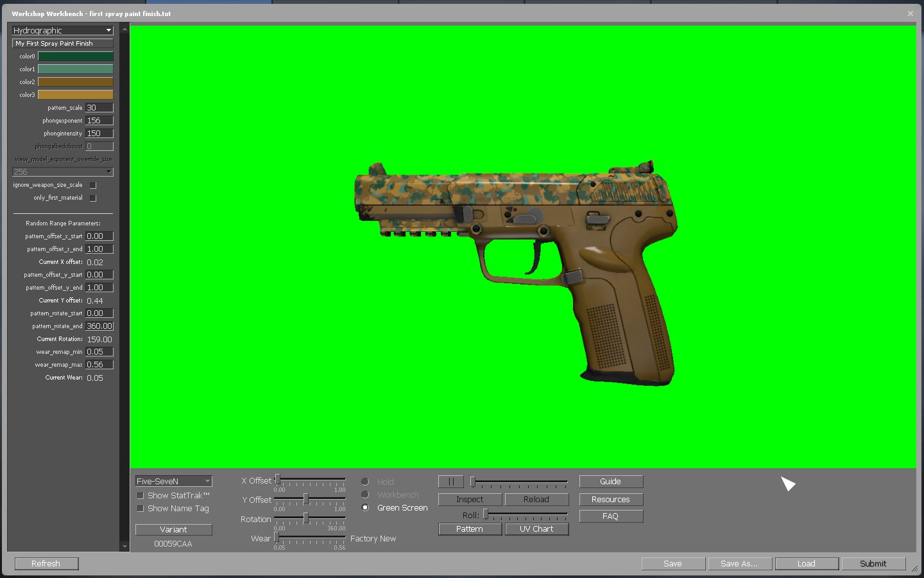The width and height of the screenshot is (924, 578).
Task: Click the Inspect button
Action: coord(470,500)
